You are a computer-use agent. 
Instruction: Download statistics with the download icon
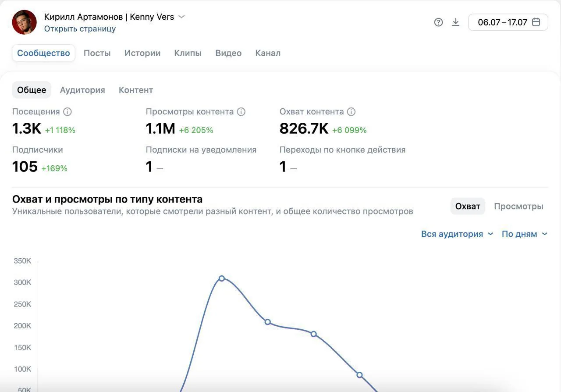point(456,22)
